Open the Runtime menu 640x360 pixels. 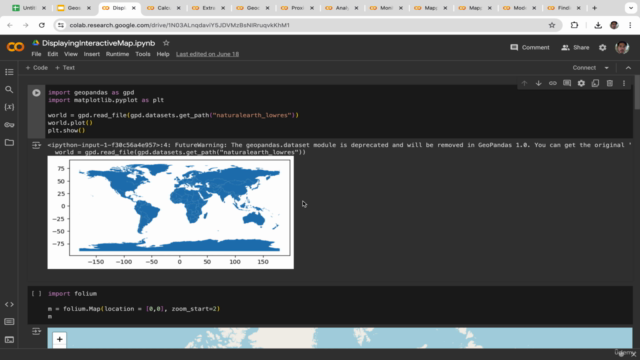tap(117, 54)
